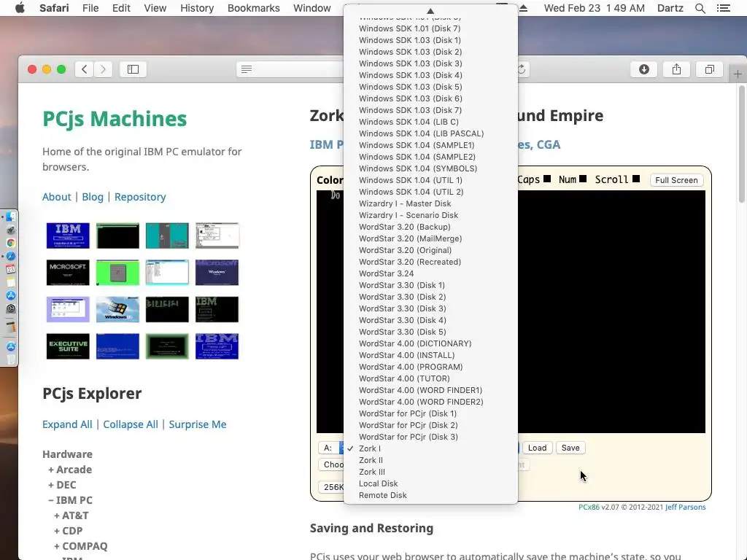Click the Reader view icon in address bar
747x560 pixels.
(x=247, y=69)
